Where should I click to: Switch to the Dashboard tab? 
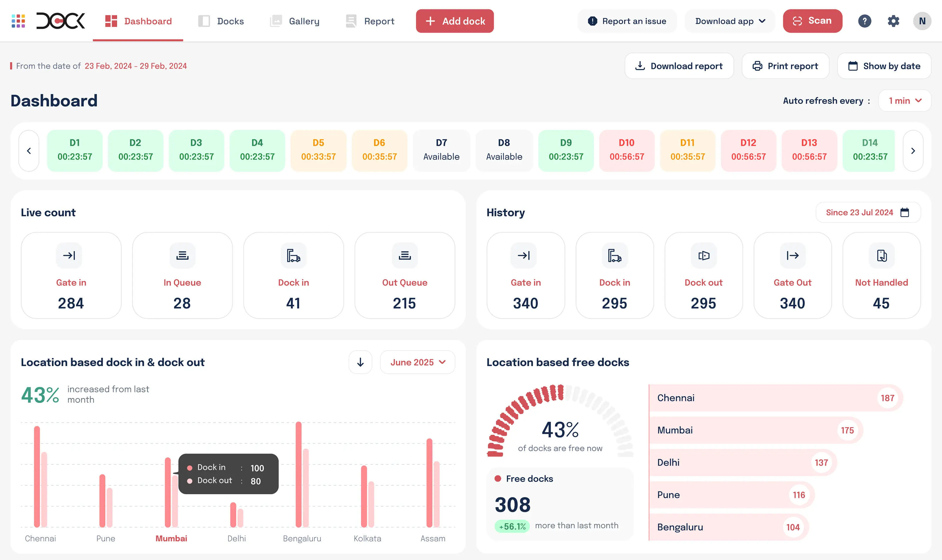click(x=138, y=21)
